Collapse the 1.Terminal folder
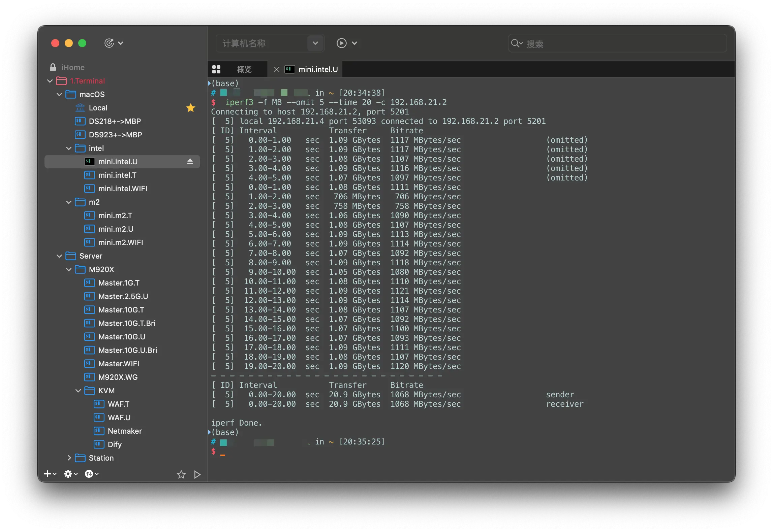 click(50, 81)
